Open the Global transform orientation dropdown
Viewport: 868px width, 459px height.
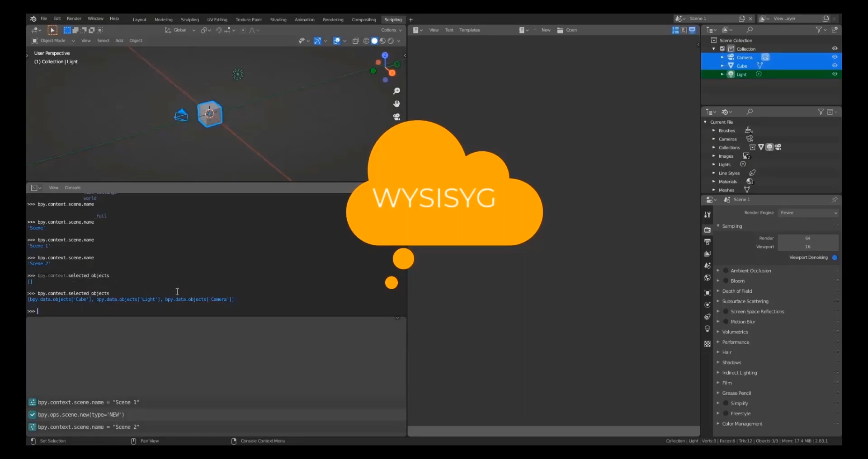click(x=180, y=30)
